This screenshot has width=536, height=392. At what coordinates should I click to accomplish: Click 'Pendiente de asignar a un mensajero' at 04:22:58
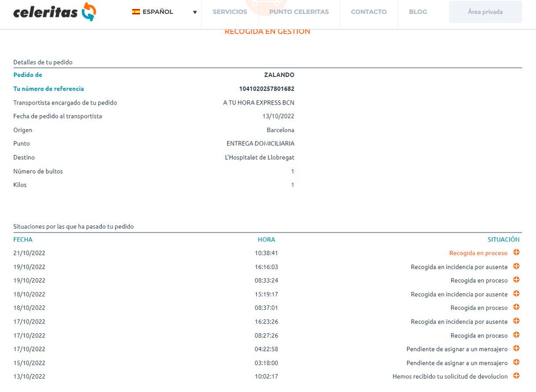tap(457, 349)
